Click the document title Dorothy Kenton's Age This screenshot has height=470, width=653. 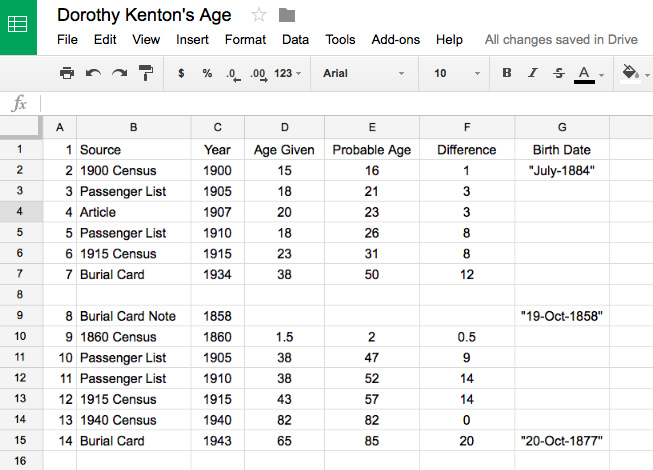[x=144, y=15]
